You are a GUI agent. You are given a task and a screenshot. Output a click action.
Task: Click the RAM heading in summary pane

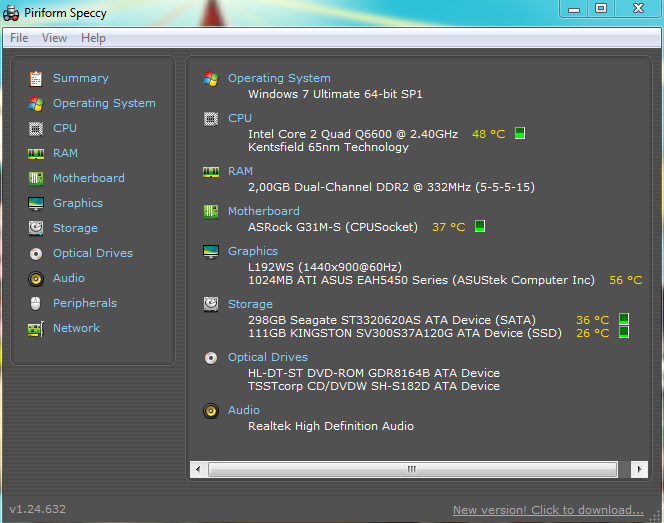pyautogui.click(x=240, y=171)
